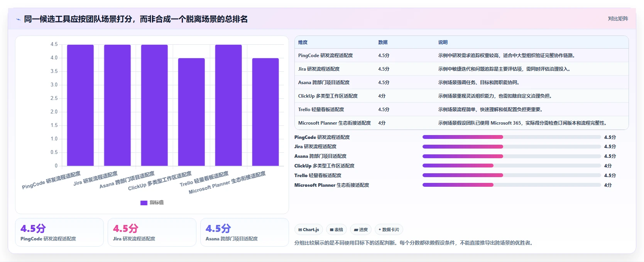This screenshot has width=644, height=262.
Task: Select table cell Trello 轻量看板适配度
Action: (321, 110)
